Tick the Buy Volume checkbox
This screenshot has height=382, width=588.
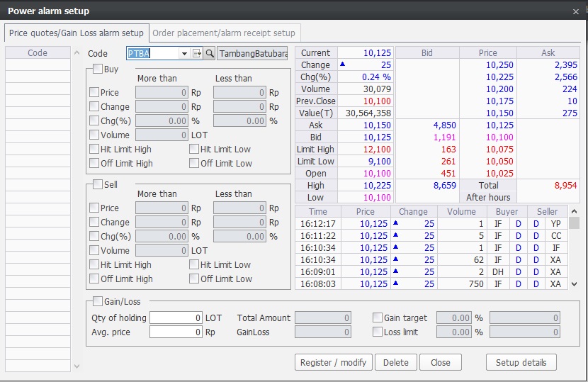click(x=94, y=135)
